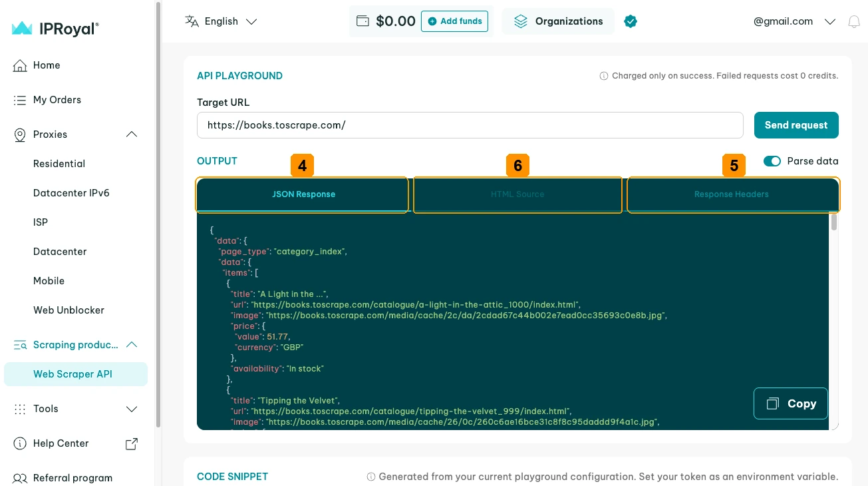Image resolution: width=868 pixels, height=486 pixels.
Task: Click the verified checkmark badge
Action: click(x=631, y=21)
